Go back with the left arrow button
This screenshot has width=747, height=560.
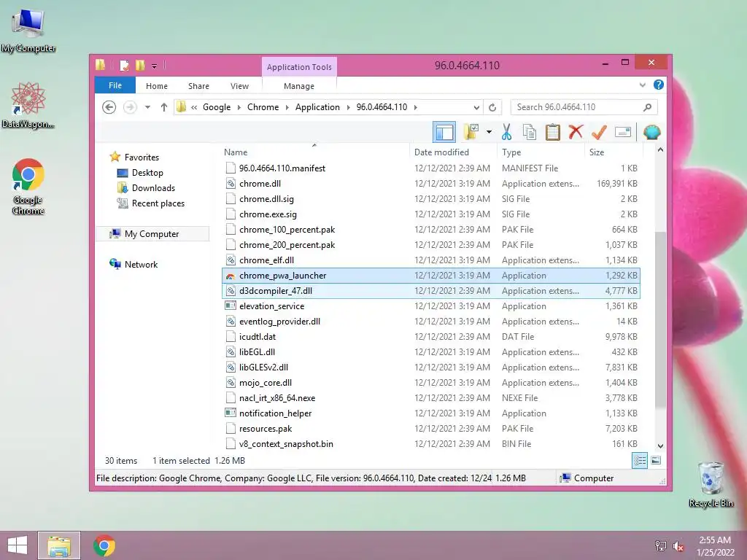click(109, 107)
